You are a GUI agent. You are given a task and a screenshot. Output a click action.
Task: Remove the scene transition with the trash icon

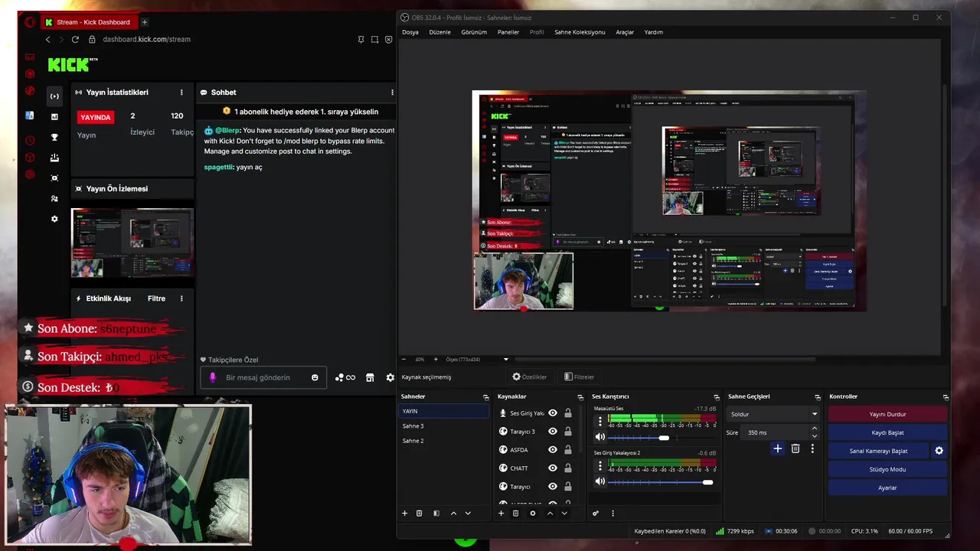pyautogui.click(x=795, y=448)
